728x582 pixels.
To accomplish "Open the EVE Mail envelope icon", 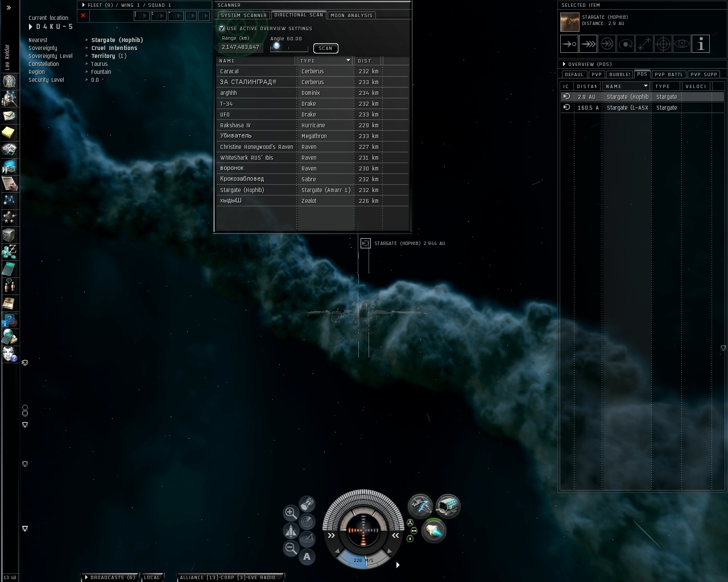I will pyautogui.click(x=10, y=115).
